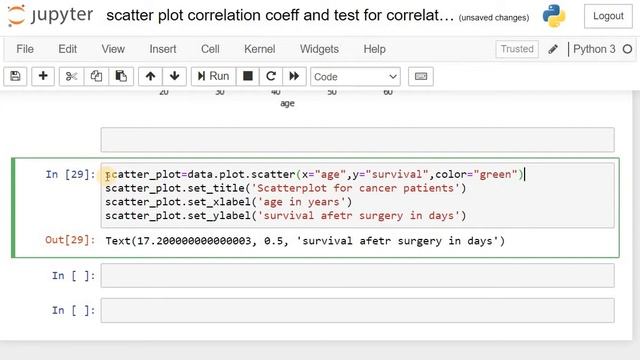Open the View menu
The image size is (640, 360).
click(113, 49)
